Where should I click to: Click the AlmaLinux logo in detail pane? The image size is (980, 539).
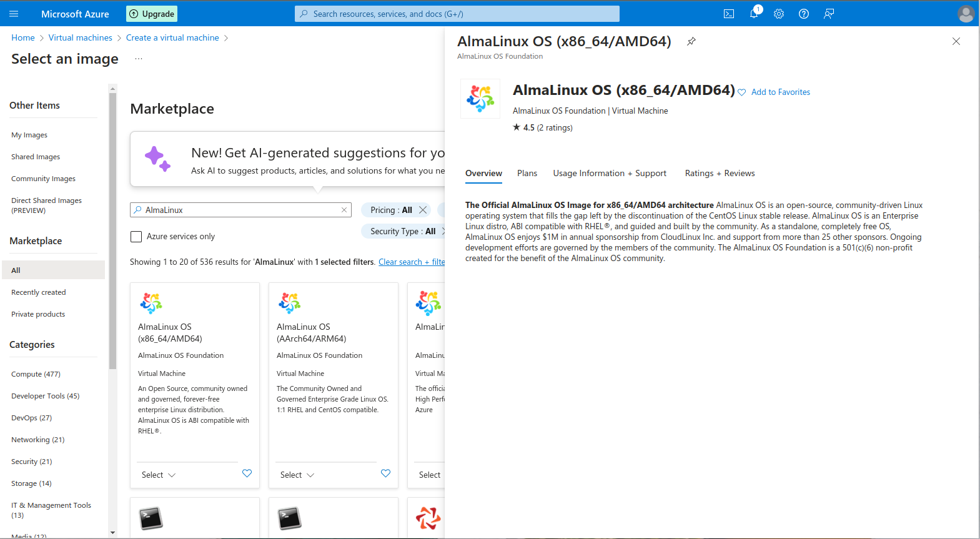click(480, 99)
